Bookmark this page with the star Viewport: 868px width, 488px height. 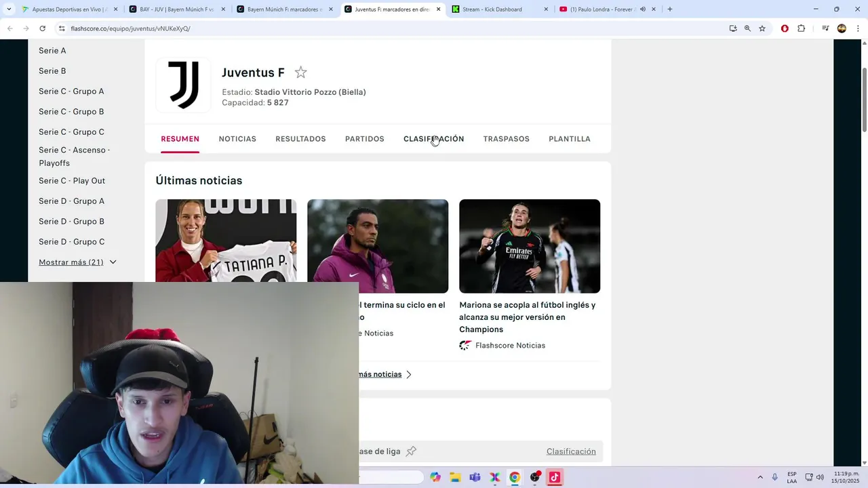click(x=762, y=28)
